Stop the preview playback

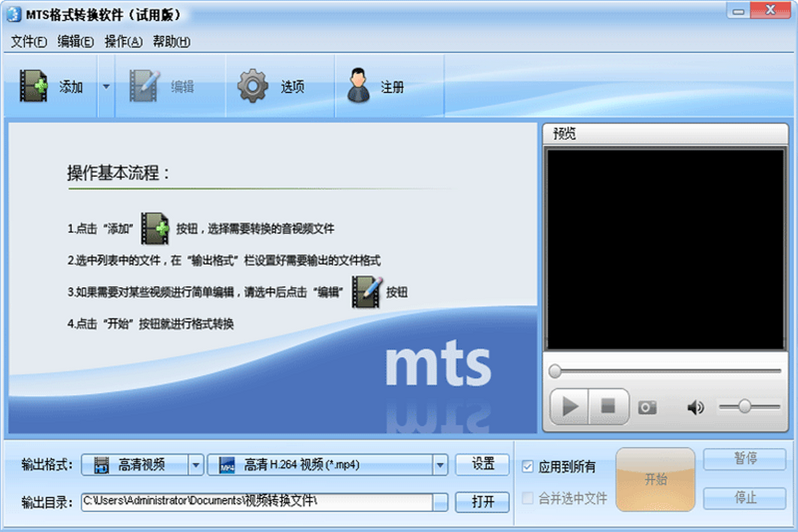pyautogui.click(x=608, y=406)
